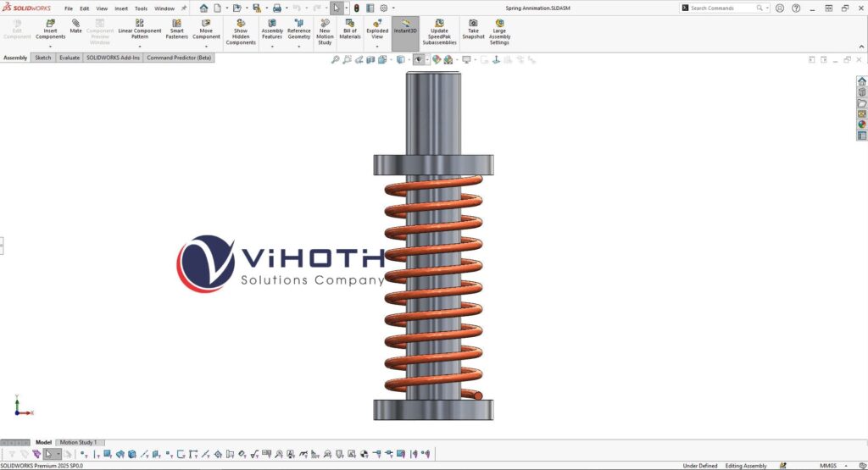Select Linear Component Pattern
The width and height of the screenshot is (868, 470).
(140, 30)
